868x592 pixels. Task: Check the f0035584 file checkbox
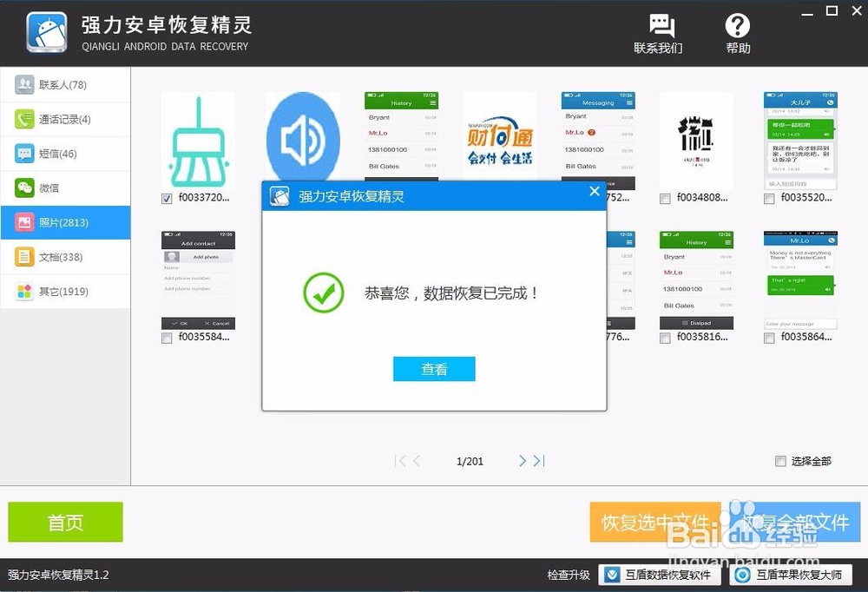point(166,338)
